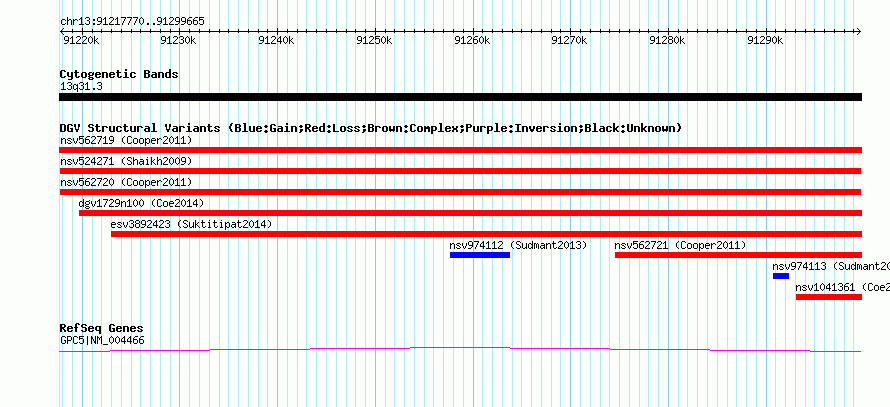The width and height of the screenshot is (890, 407).
Task: Click the Cytogenetic Bands track title
Action: [x=119, y=74]
